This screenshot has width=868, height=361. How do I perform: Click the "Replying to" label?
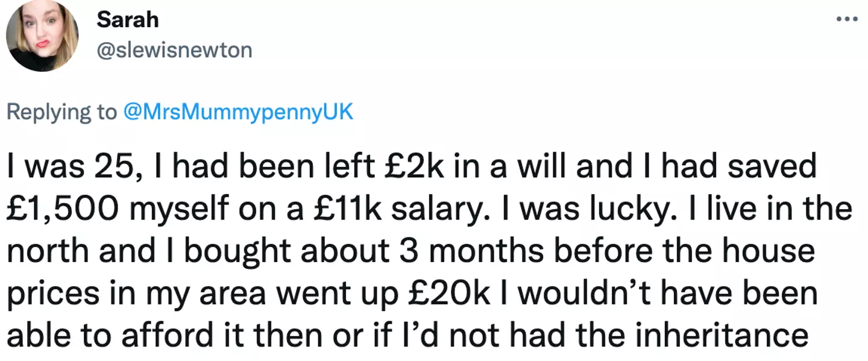61,113
